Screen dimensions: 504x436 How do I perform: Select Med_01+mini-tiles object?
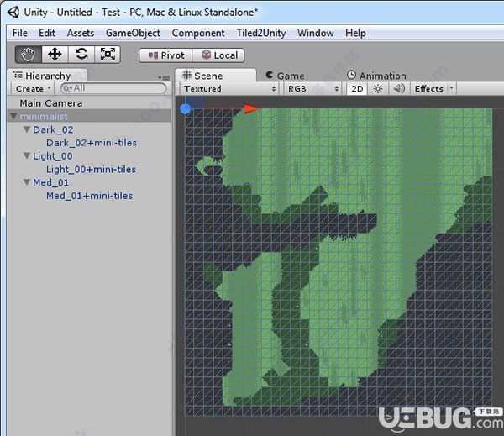tap(89, 196)
